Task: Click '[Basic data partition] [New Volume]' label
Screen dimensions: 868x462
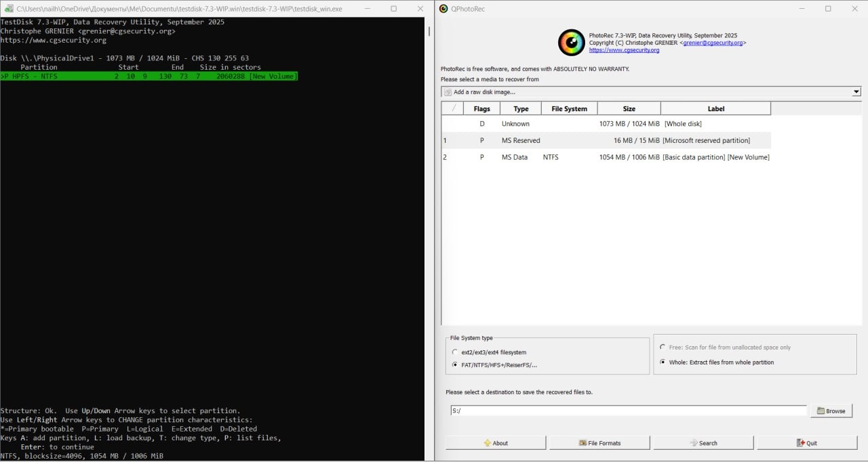Action: click(x=716, y=157)
